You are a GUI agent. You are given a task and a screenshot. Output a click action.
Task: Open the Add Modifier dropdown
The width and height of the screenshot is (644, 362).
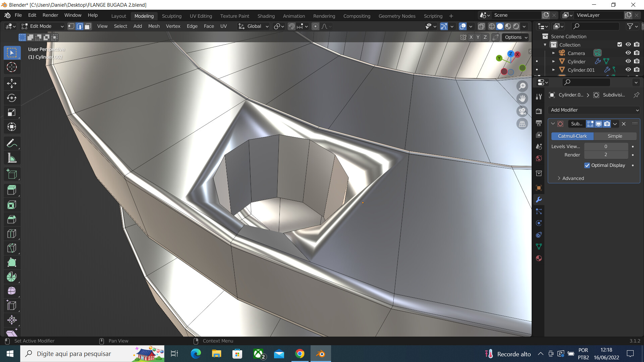(594, 110)
